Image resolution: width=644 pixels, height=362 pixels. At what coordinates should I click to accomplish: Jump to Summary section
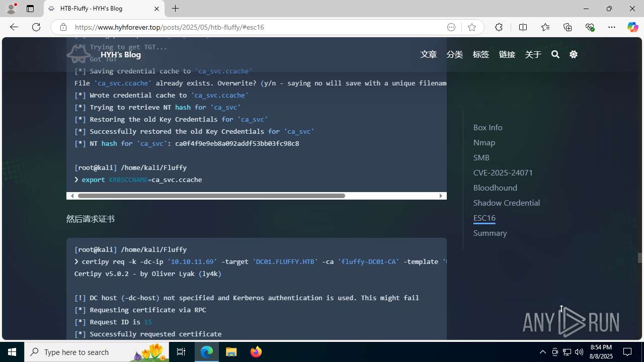point(490,233)
